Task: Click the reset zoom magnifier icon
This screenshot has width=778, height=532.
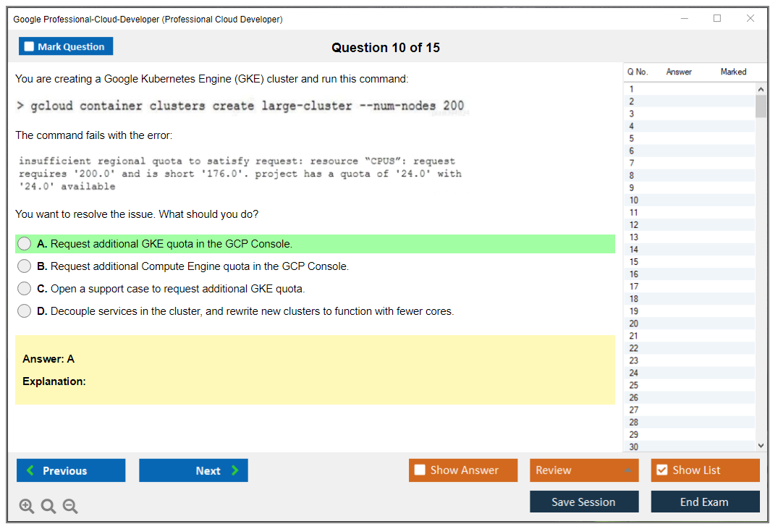Action: point(48,507)
